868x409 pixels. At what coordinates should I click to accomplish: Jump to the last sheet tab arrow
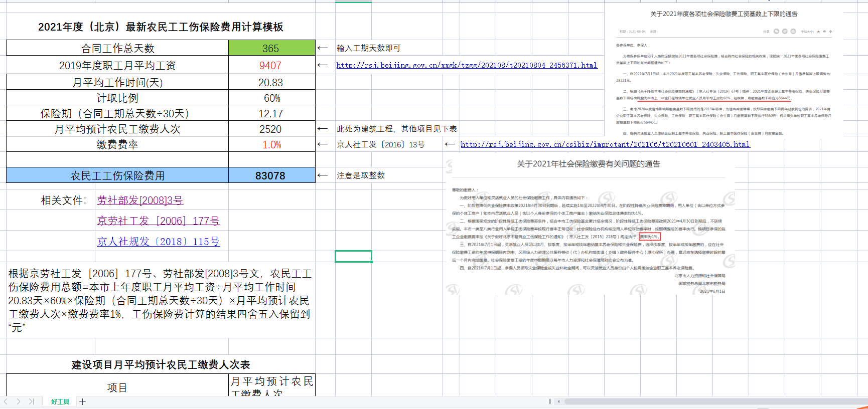(32, 401)
